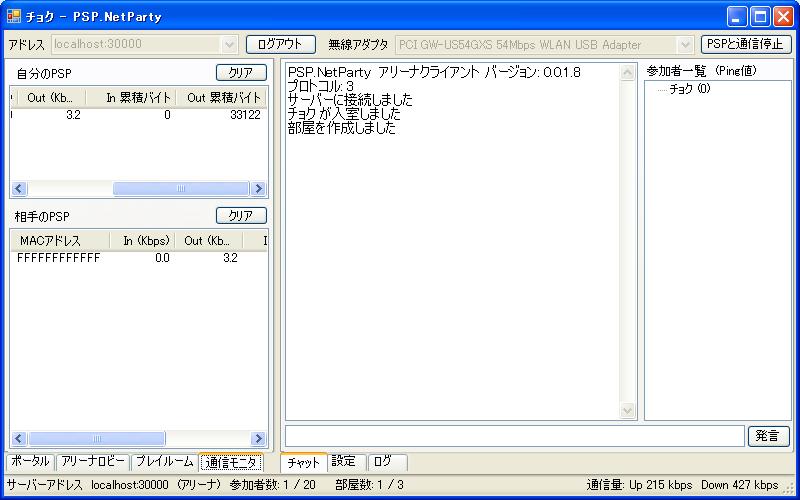Click the line 部屋を作成しました in chat log
This screenshot has width=800, height=500.
coord(341,128)
